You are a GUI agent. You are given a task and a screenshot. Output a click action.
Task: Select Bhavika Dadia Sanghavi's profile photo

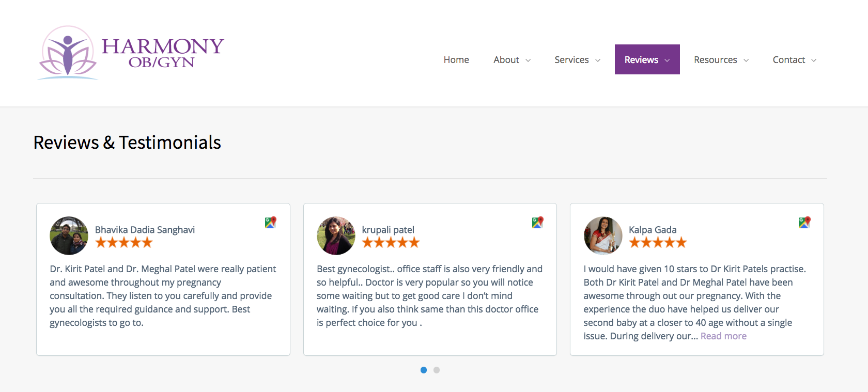pyautogui.click(x=69, y=236)
